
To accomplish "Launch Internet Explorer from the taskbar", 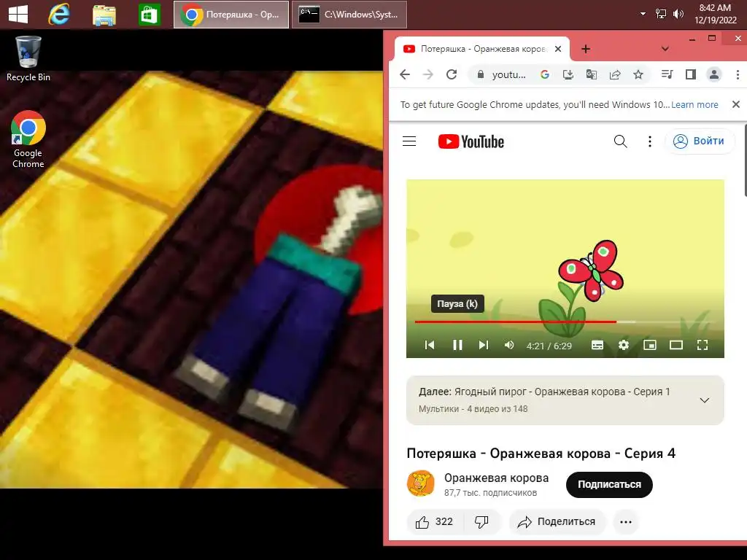I will (x=59, y=15).
